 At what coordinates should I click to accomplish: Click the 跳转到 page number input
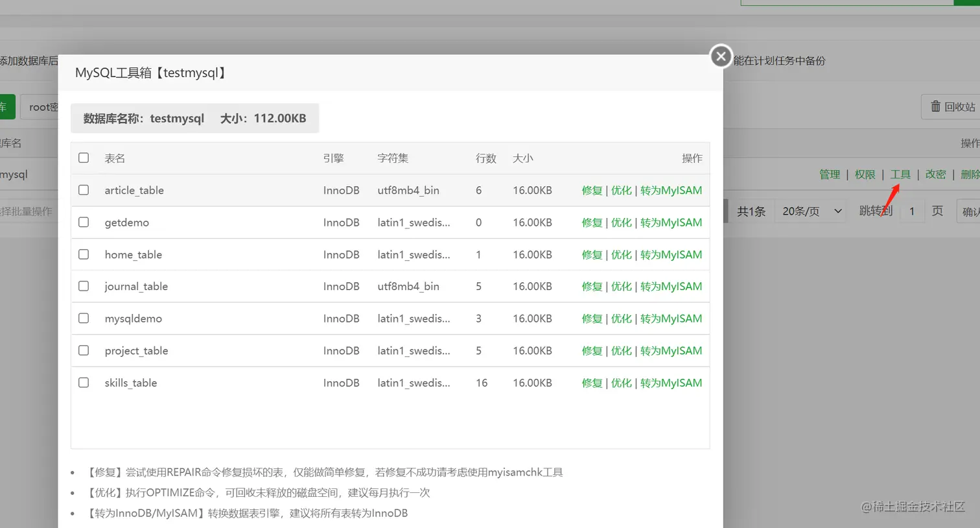tap(912, 211)
